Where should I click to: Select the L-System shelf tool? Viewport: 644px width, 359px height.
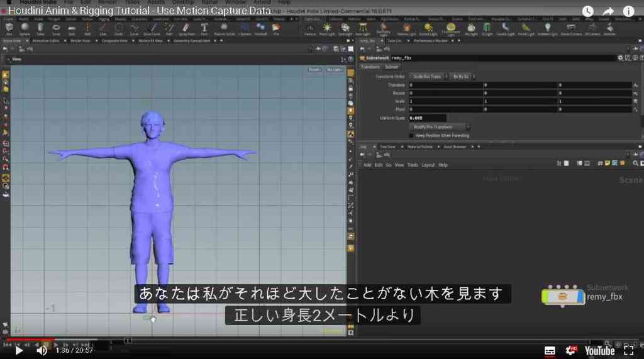245,29
